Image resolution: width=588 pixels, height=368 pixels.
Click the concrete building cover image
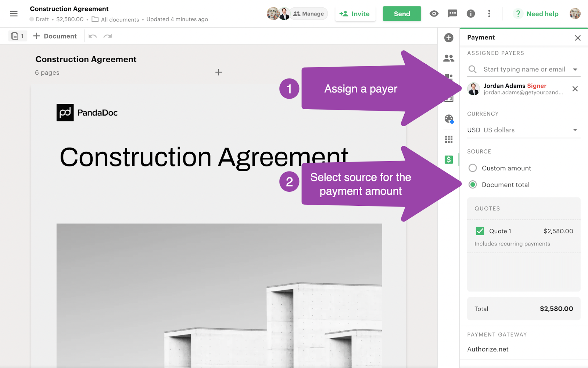219,296
